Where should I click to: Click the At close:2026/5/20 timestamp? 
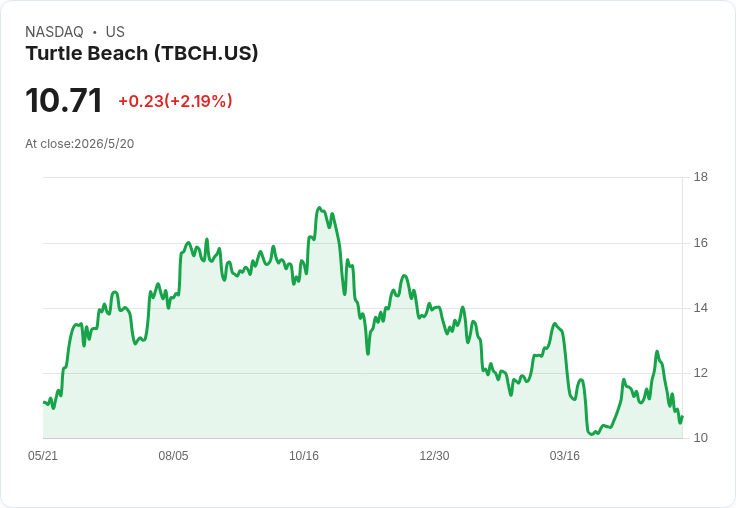point(79,144)
